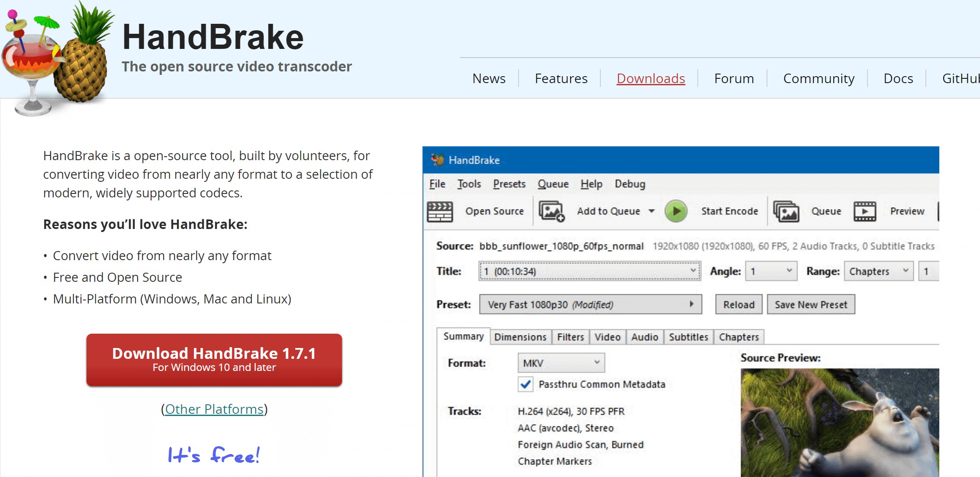Open the Help menu
Screen dimensions: 980x477
[x=591, y=184]
